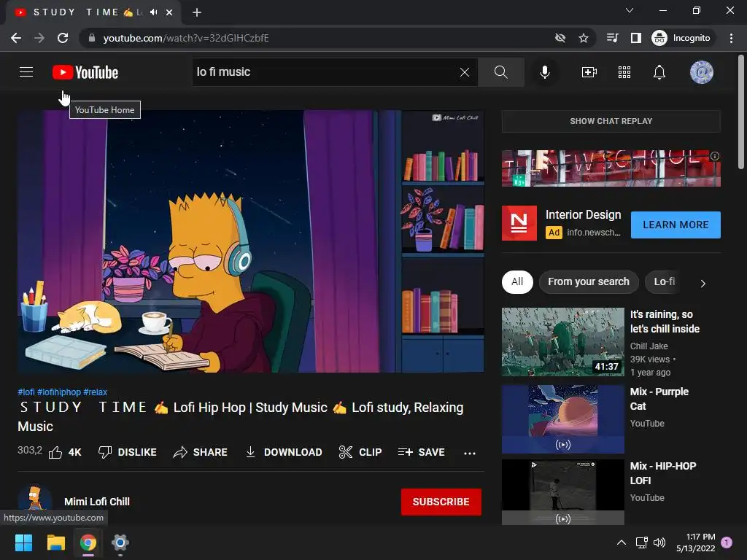Go to YouTube Home via the logo

(85, 72)
